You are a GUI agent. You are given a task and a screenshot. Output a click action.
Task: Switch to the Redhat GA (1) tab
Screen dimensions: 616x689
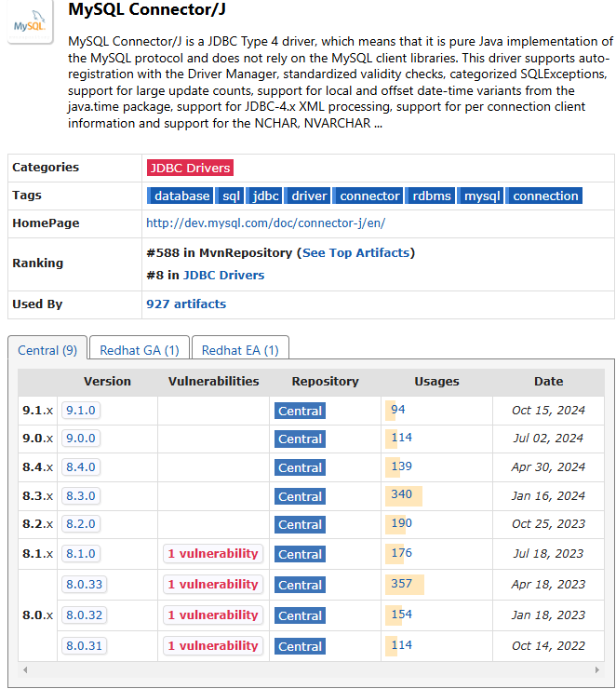(x=140, y=350)
